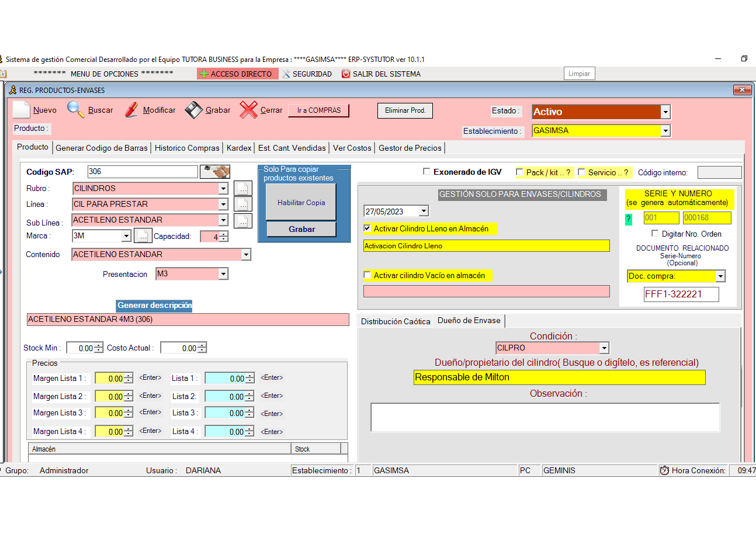Screen dimensions: 756x534
Task: Click the Cerrar red X icon
Action: [249, 110]
